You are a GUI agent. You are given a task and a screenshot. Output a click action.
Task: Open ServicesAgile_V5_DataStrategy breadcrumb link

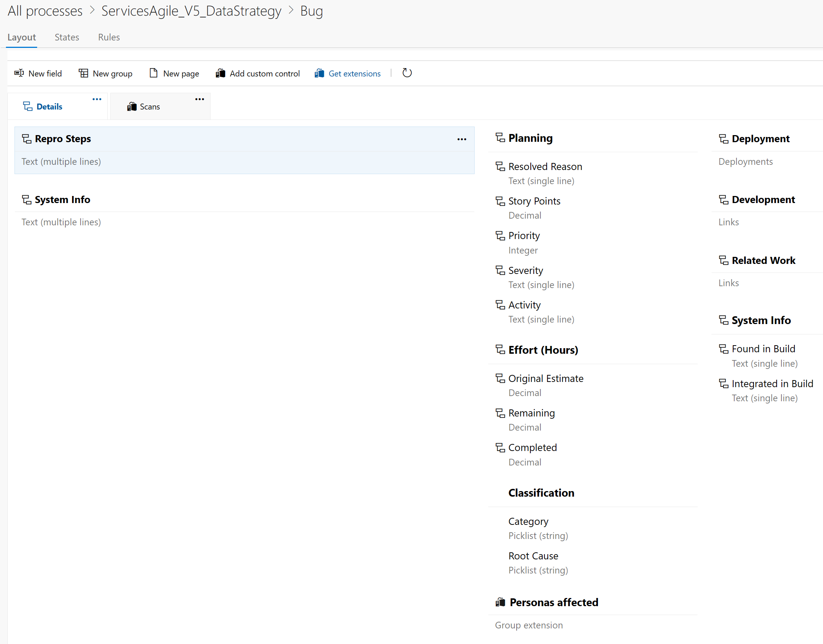tap(191, 11)
